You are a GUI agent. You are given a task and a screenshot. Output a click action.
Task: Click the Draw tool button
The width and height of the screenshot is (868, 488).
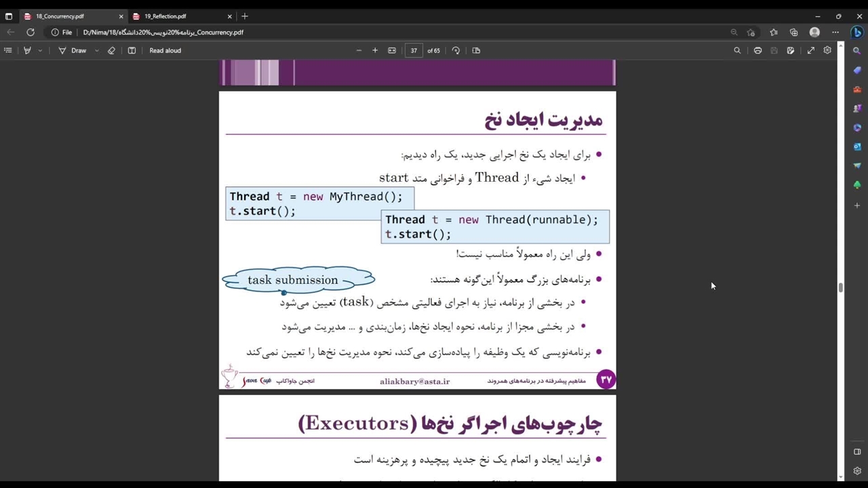[73, 50]
